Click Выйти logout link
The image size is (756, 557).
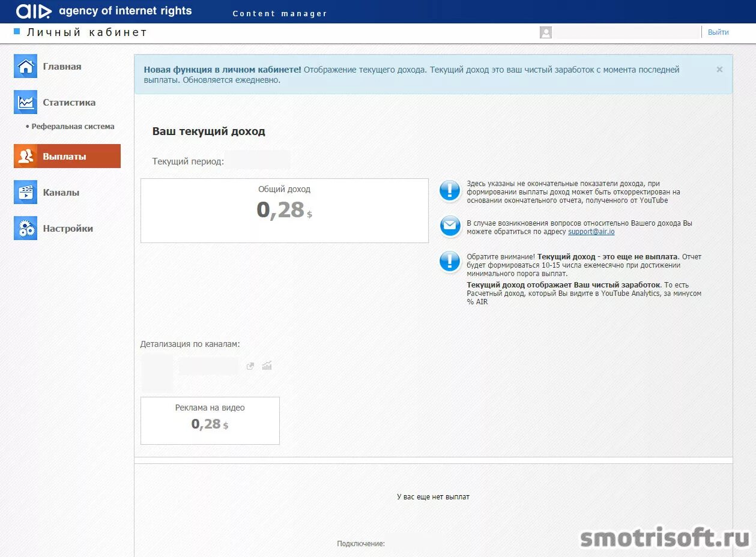tap(718, 32)
